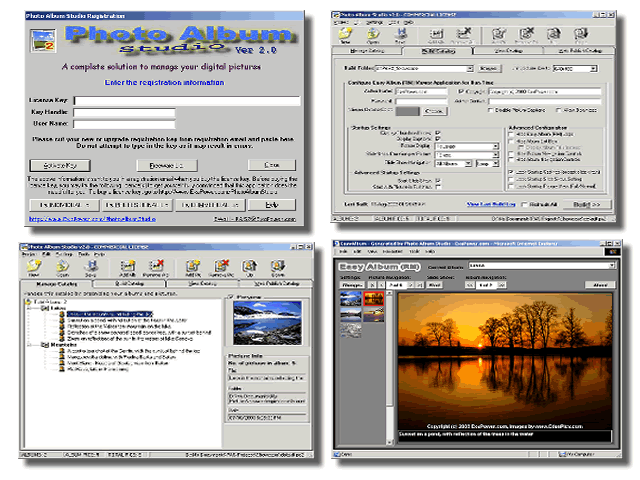Move item Down from the Manage Catalog window toolbar
The image size is (640, 480).
[278, 267]
